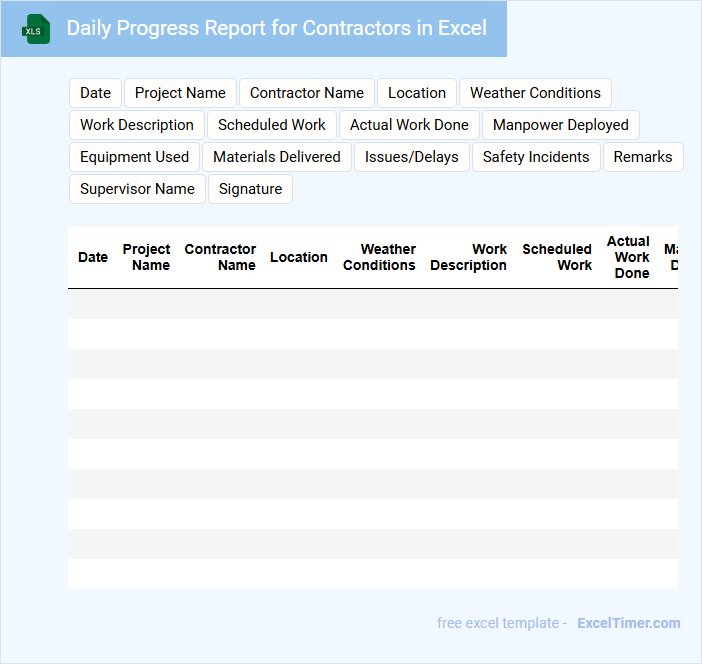Click the Weather Conditions column header
The height and width of the screenshot is (664, 702).
(x=379, y=257)
